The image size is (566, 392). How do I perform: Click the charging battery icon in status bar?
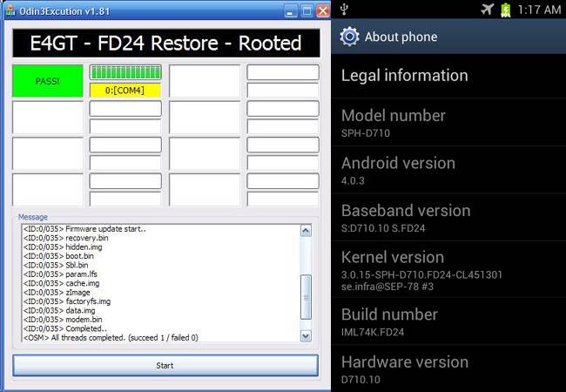506,10
